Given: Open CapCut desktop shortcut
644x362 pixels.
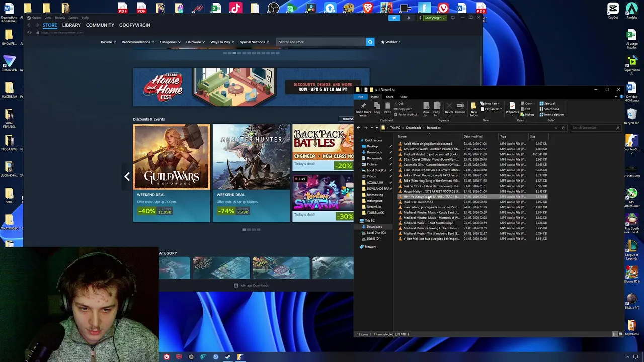Looking at the screenshot, I should pos(613,11).
